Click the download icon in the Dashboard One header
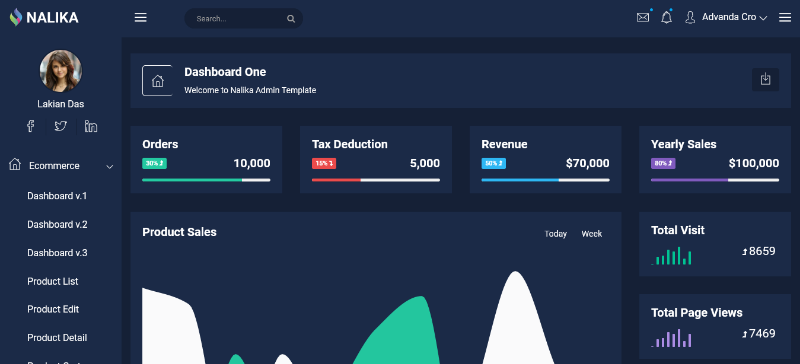 (765, 80)
